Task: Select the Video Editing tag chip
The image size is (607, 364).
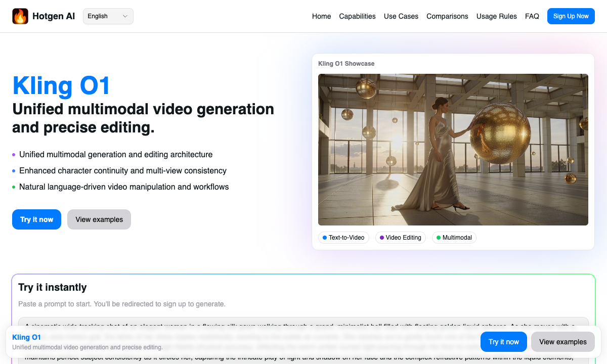Action: pyautogui.click(x=400, y=238)
